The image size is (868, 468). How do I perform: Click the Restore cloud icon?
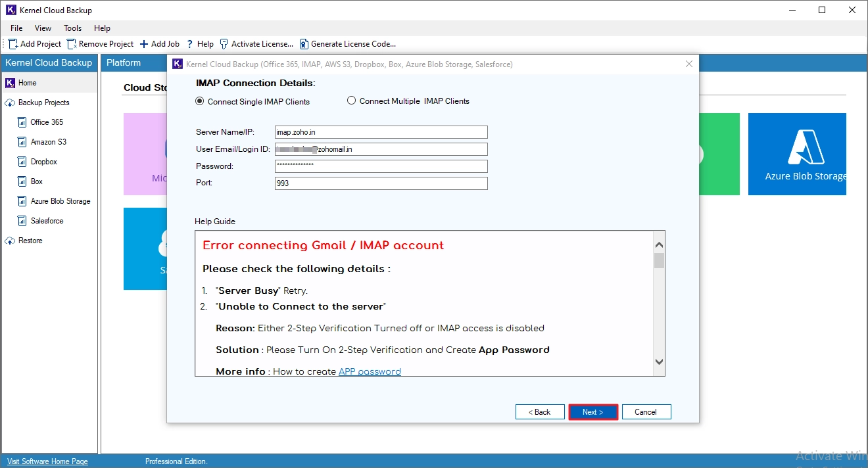click(x=10, y=241)
